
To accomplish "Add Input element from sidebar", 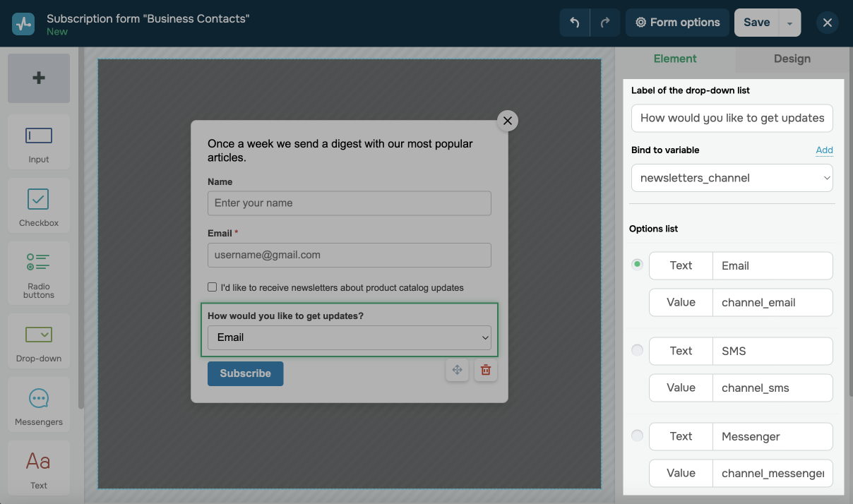I will click(39, 142).
